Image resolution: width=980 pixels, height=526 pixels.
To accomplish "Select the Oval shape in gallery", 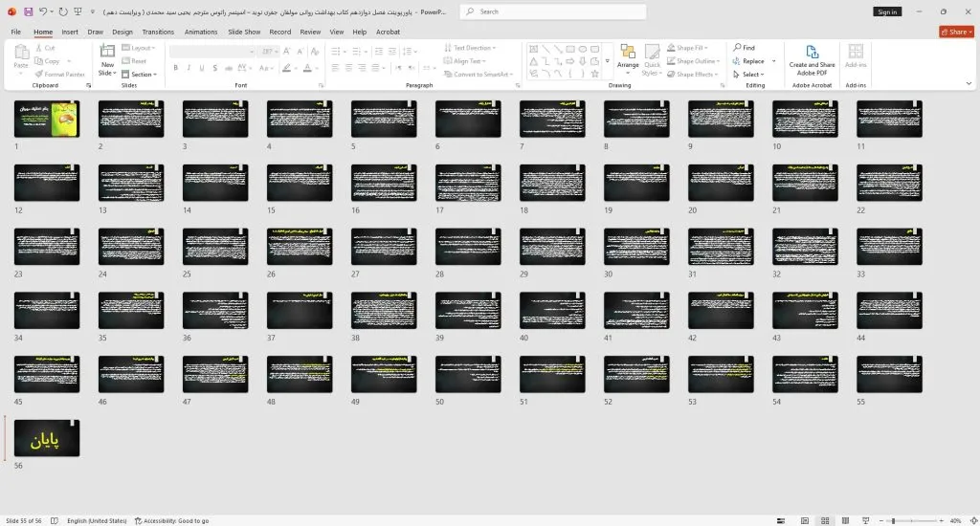I will coord(583,49).
